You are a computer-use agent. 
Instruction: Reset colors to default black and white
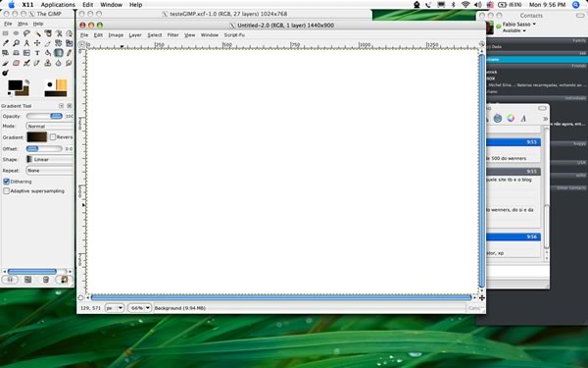click(x=10, y=93)
